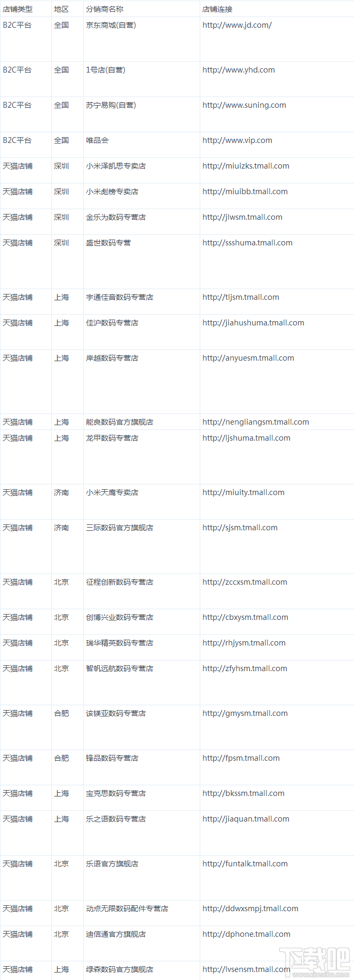Click 济南 in the 小米天鹰专卖店 row

pyautogui.click(x=61, y=492)
